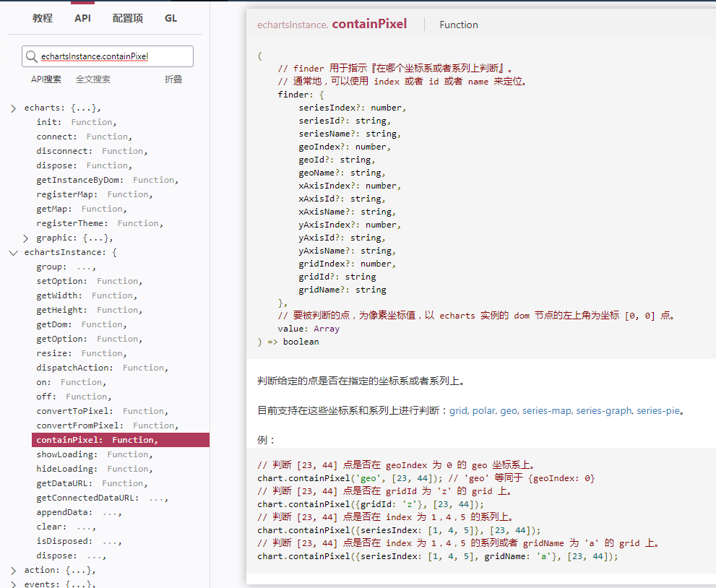Expand the graphic node arrow

click(25, 238)
